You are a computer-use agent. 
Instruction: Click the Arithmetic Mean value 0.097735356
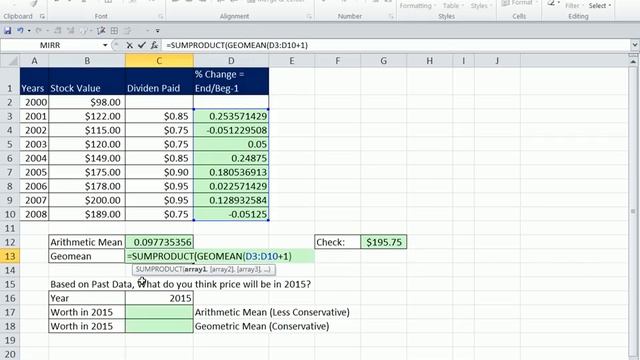(159, 242)
